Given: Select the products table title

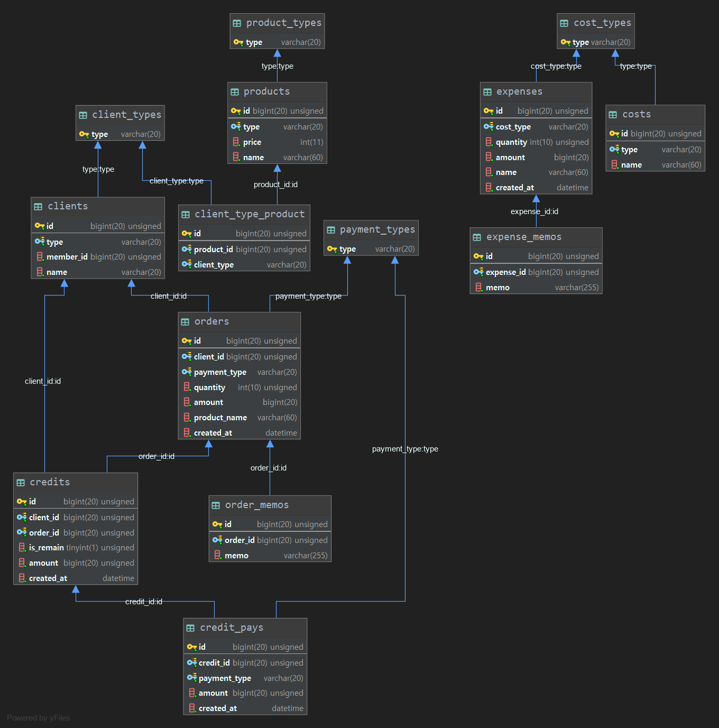Looking at the screenshot, I should 267,91.
